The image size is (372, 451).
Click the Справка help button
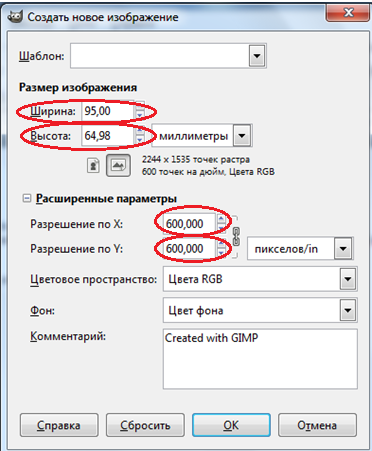[59, 425]
